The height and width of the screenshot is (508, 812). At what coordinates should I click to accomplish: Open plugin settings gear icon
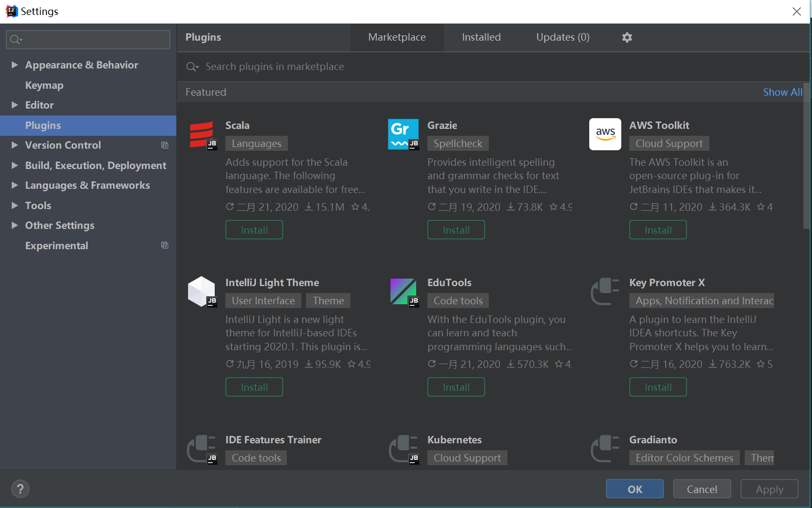pos(627,37)
